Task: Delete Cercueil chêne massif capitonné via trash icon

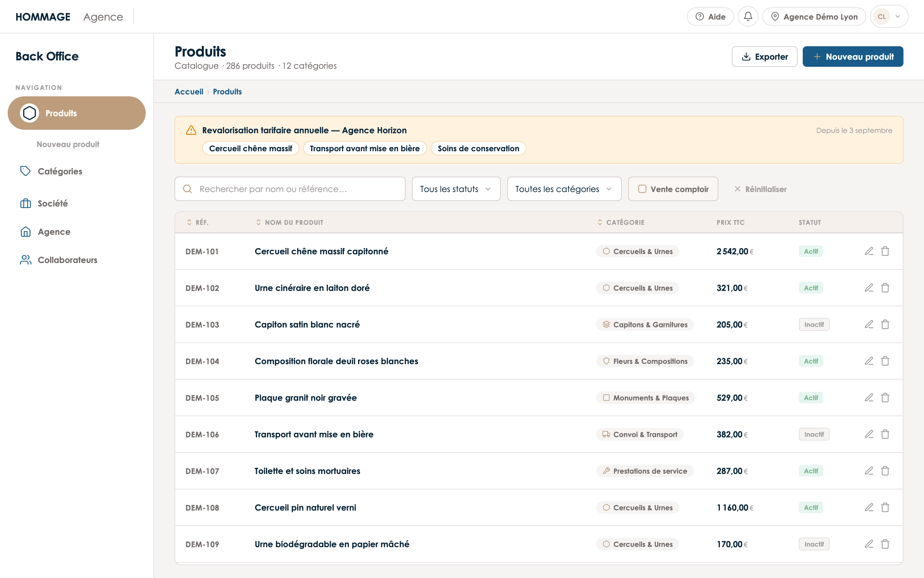Action: (885, 251)
